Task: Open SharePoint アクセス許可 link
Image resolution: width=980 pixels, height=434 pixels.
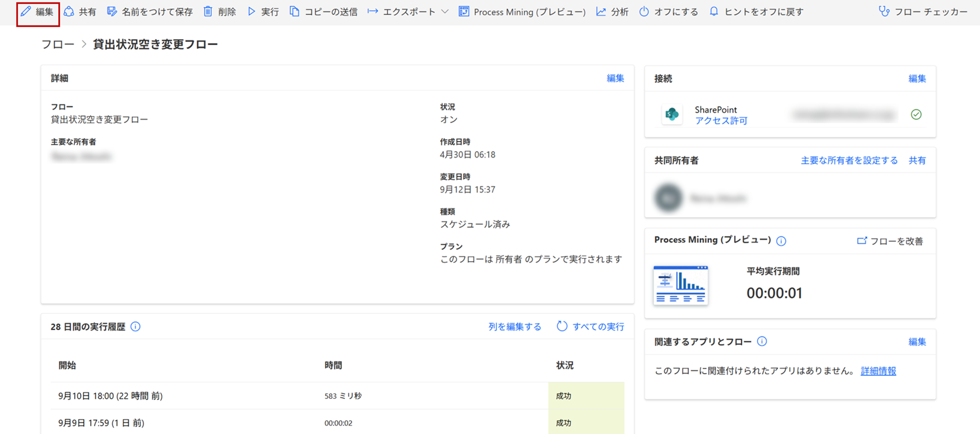Action: click(721, 121)
